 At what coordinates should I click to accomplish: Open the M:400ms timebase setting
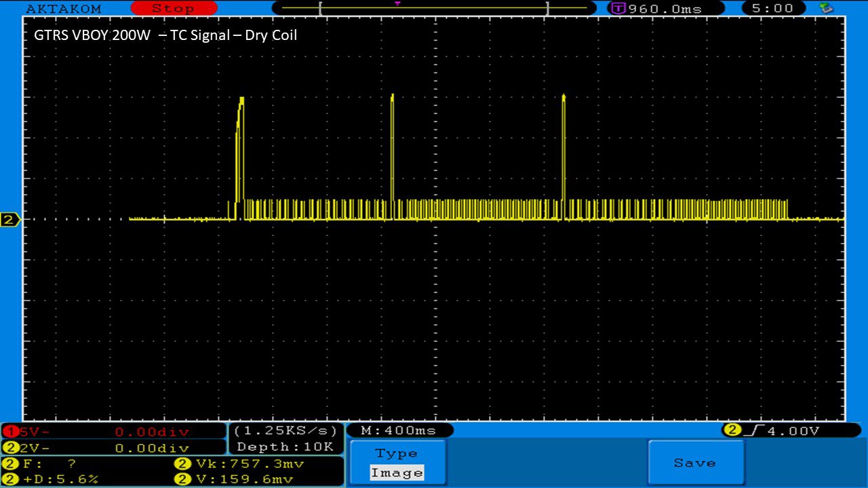click(399, 430)
